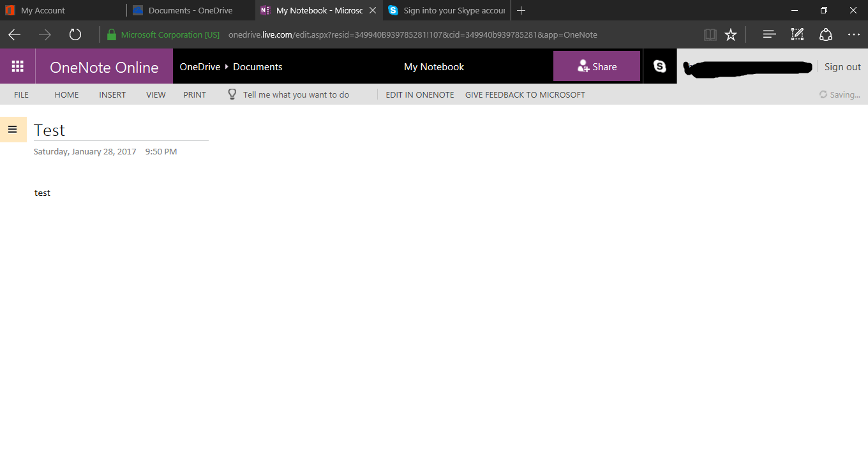The height and width of the screenshot is (471, 868).
Task: Click Microsoft Corporation [US] certificate label
Action: pos(170,34)
